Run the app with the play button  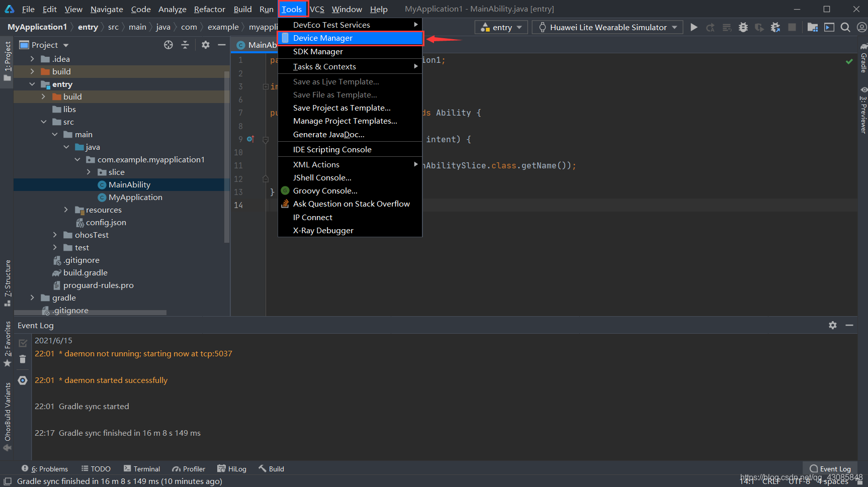[694, 27]
